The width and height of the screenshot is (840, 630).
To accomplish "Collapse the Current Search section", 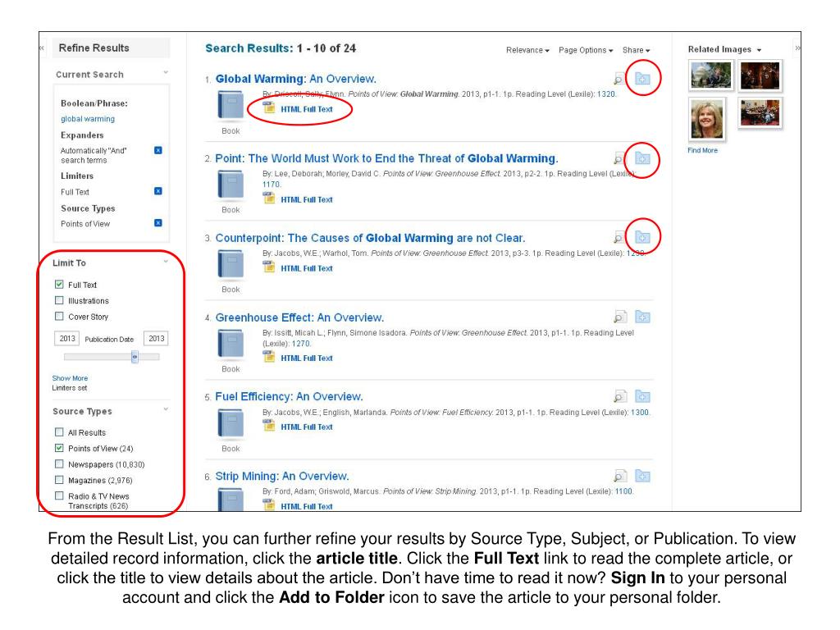I will tap(166, 72).
